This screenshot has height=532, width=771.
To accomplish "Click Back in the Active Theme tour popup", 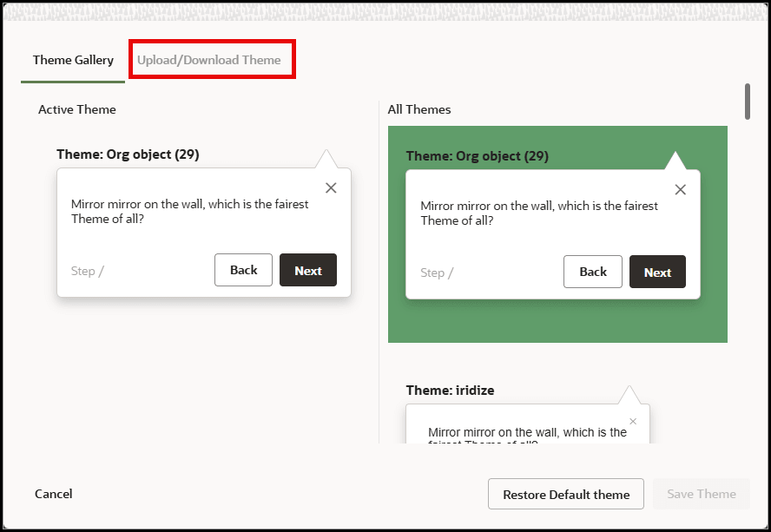I will tap(243, 270).
